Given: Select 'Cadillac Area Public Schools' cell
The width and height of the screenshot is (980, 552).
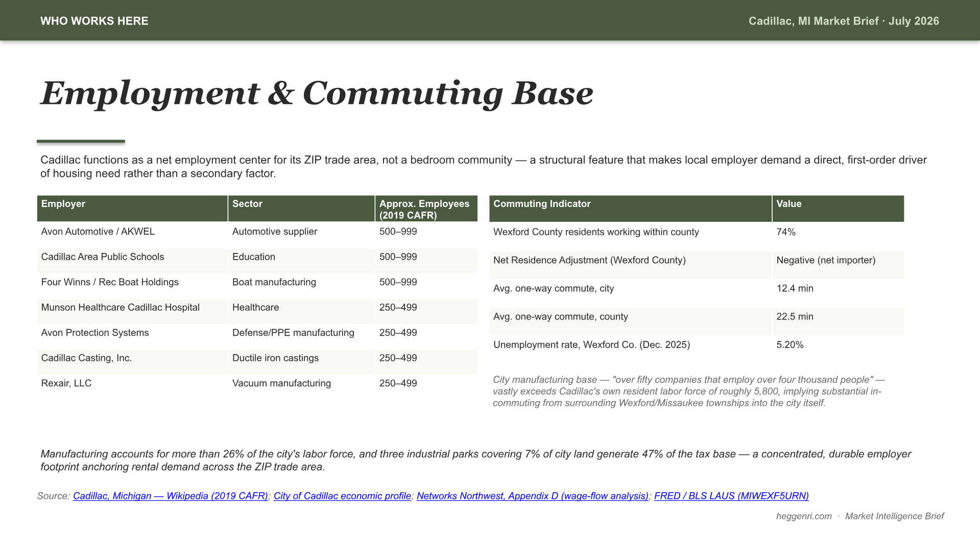Looking at the screenshot, I should point(132,260).
